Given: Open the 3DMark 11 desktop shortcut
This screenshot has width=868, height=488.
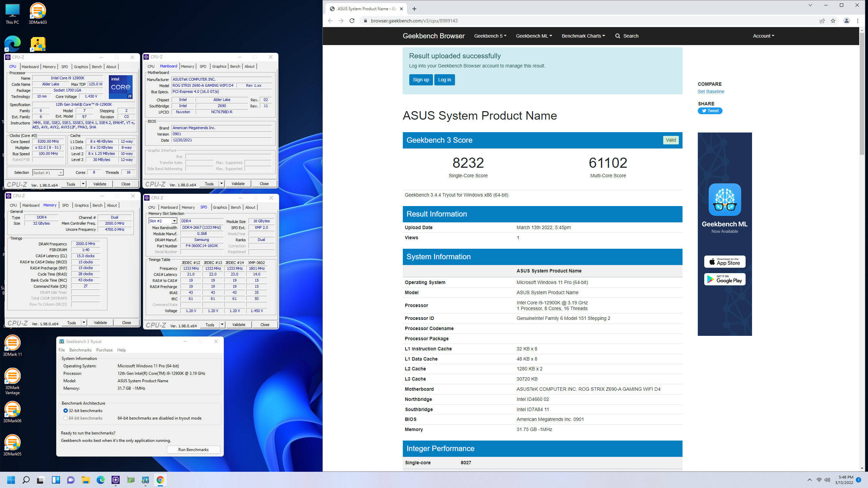Looking at the screenshot, I should tap(12, 346).
